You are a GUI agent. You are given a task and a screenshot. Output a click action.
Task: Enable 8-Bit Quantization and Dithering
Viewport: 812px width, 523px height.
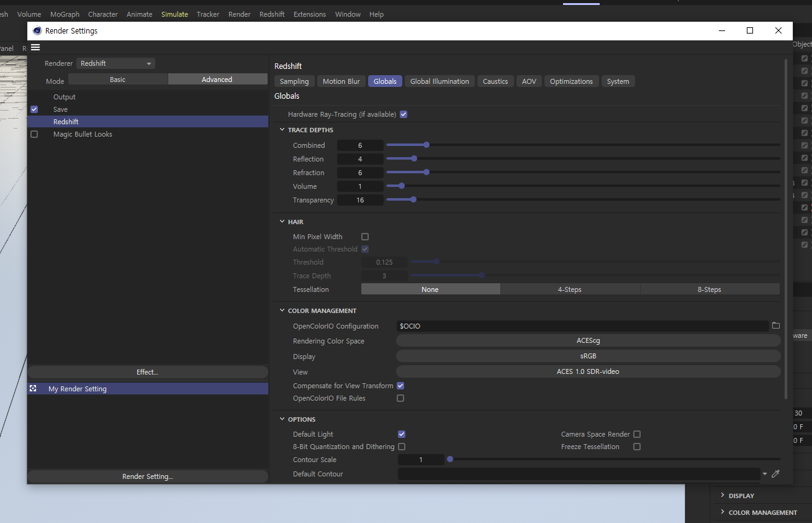tap(402, 447)
